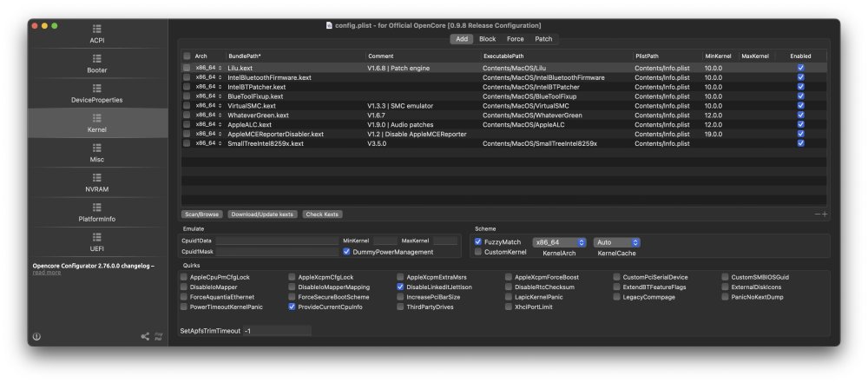
Task: Uncheck the FuzzyMatch checkbox
Action: (478, 241)
